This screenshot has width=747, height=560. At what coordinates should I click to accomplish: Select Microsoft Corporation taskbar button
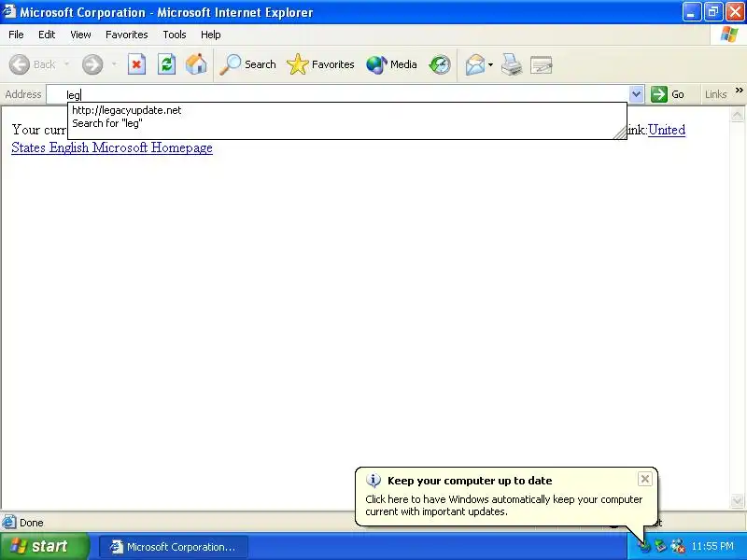point(174,547)
